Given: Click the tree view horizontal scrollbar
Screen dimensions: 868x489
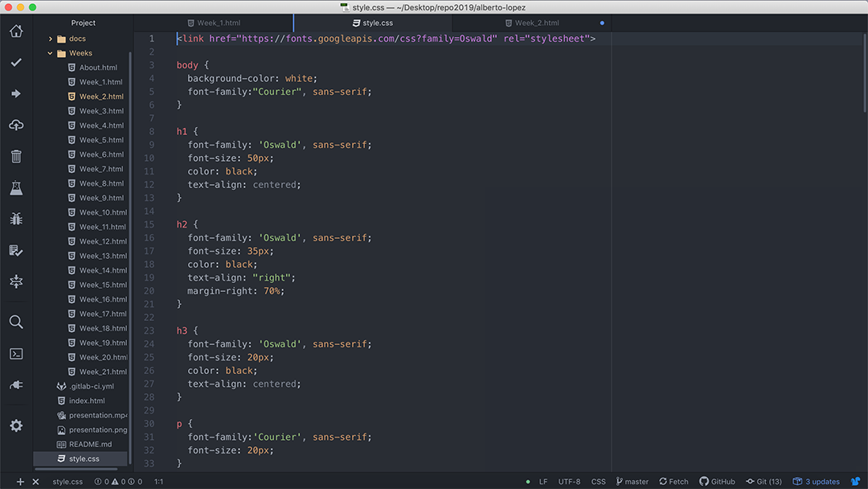Looking at the screenshot, I should (x=76, y=469).
